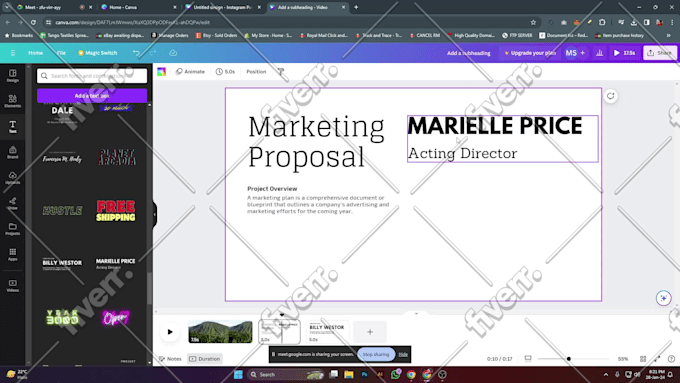Insert the MARIELLE PRICE font combination in panel
Screen dimensions: 680x383
coord(115,264)
